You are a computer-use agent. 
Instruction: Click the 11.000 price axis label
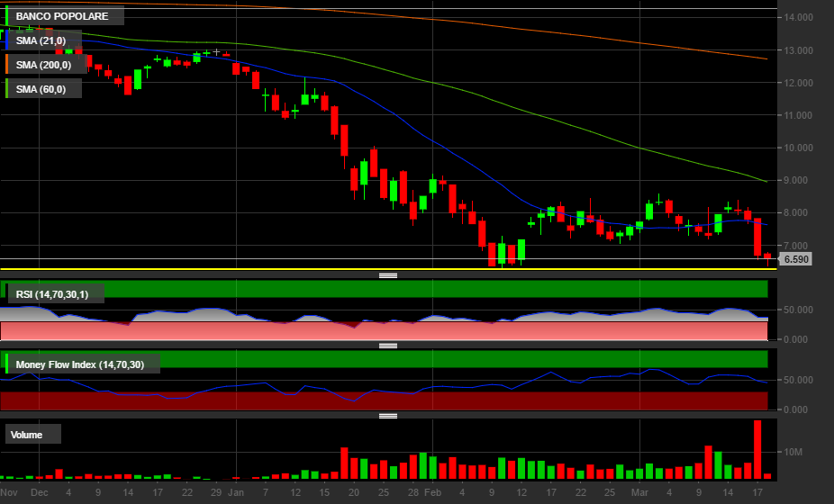coord(798,115)
